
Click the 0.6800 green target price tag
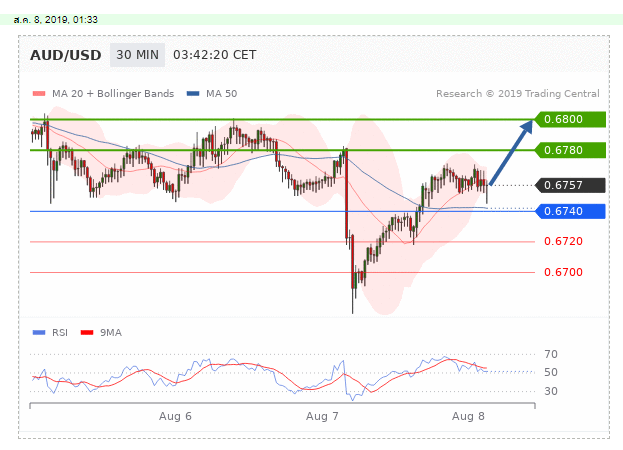click(x=570, y=119)
